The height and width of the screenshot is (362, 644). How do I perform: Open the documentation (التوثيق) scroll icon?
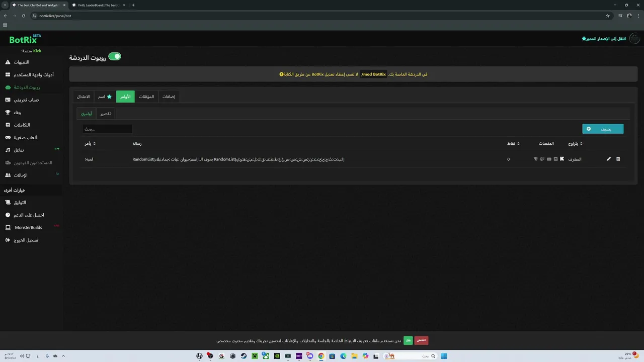pos(8,203)
